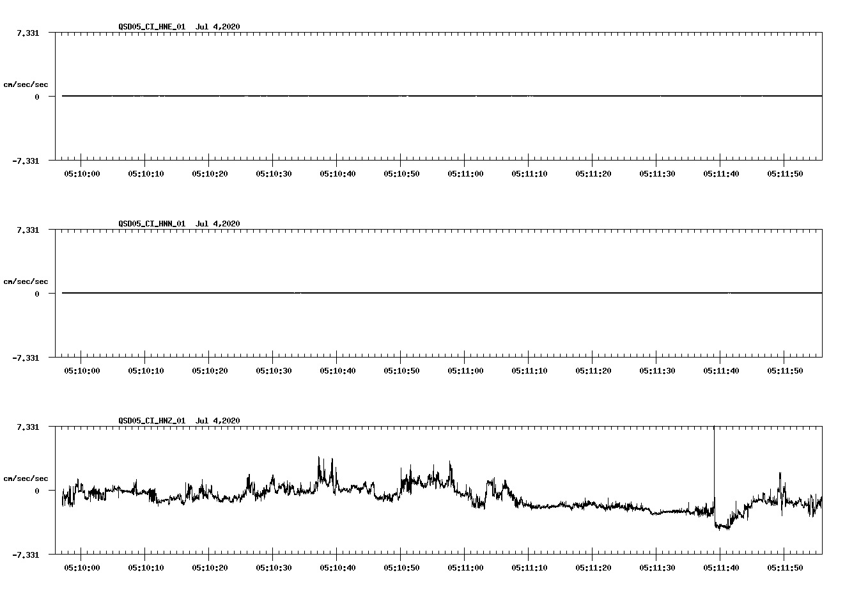Click the QSD05_CI_HNZ_01 plot title
Screen dimensions: 868x591
point(151,421)
